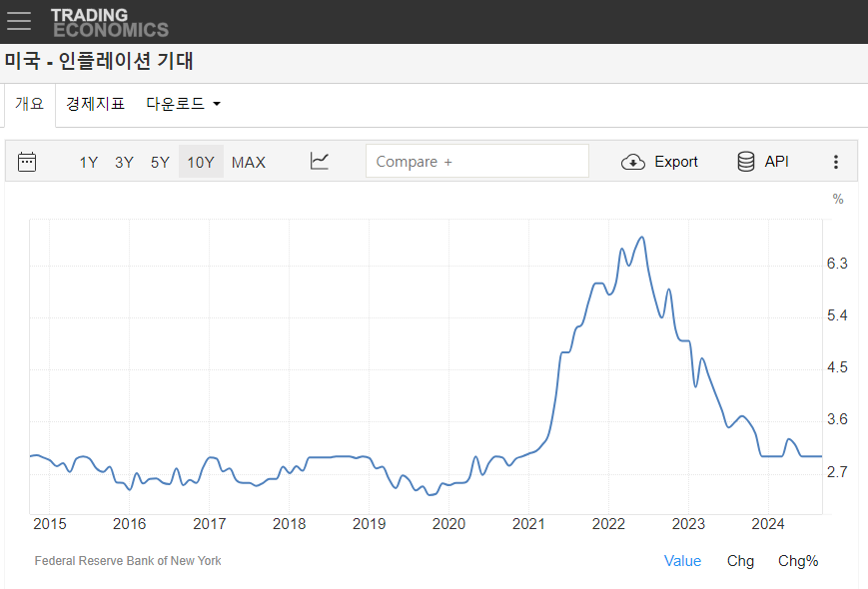Open the hamburger navigation menu
Image resolution: width=868 pixels, height=589 pixels.
[x=19, y=21]
